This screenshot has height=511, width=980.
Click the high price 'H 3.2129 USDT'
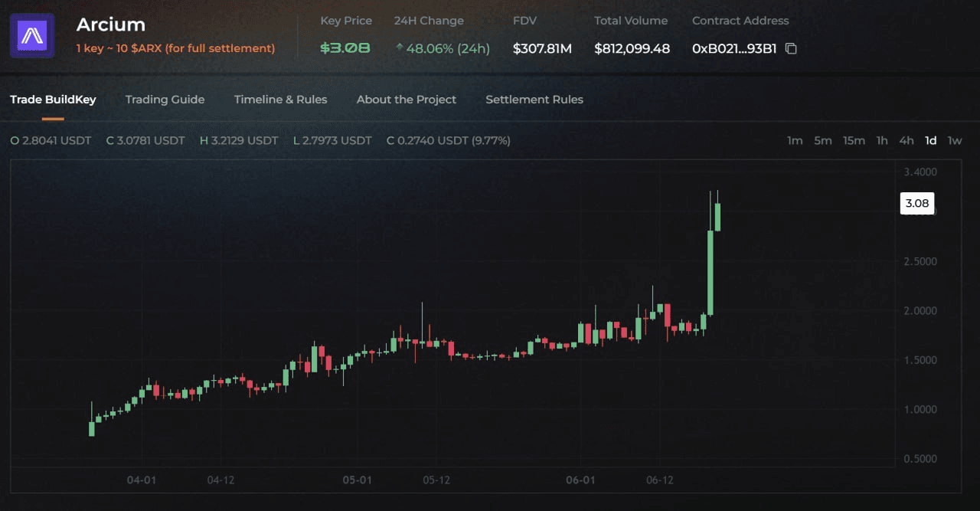coord(239,140)
